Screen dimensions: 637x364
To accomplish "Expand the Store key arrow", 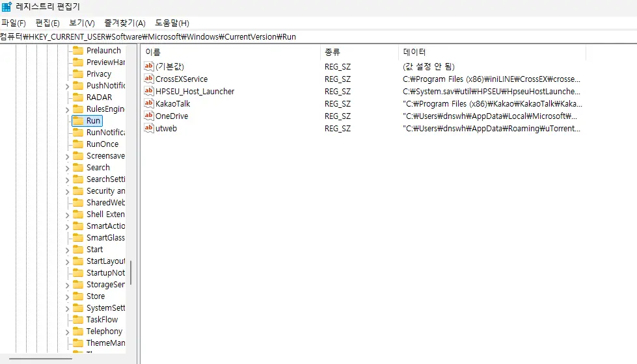I will (67, 296).
